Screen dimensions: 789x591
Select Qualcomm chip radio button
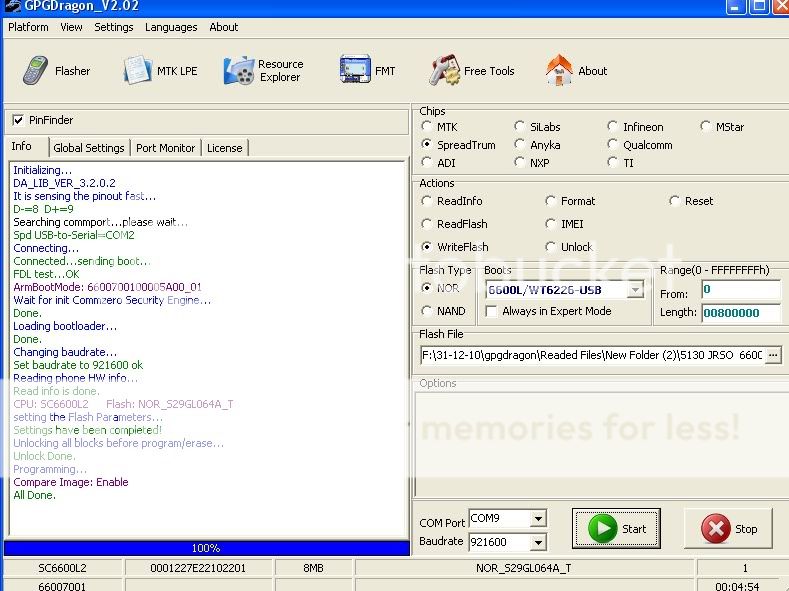click(612, 144)
